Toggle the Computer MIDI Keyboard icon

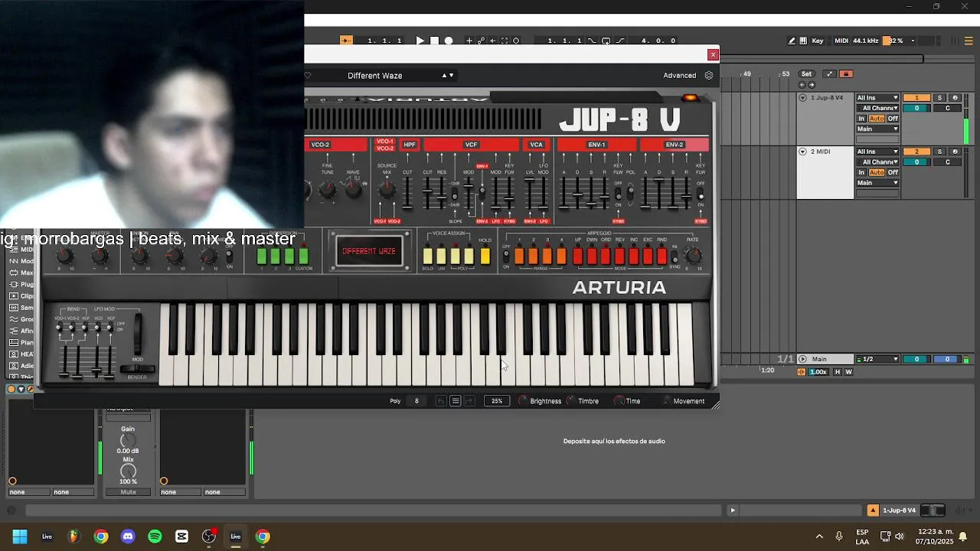click(803, 41)
